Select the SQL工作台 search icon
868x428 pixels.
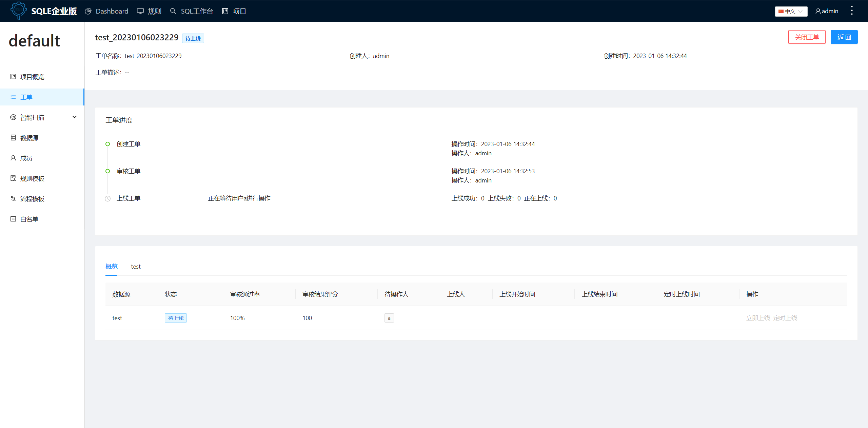point(173,11)
